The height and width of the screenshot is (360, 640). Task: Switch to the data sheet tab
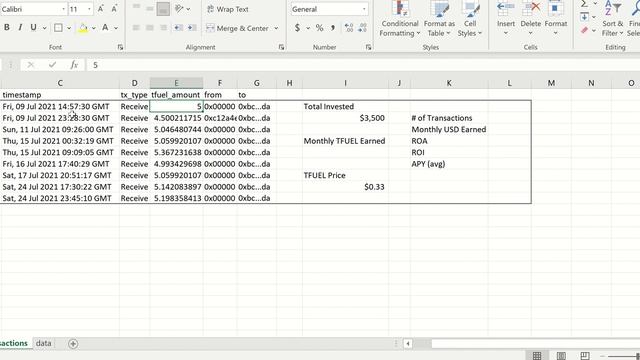44,343
